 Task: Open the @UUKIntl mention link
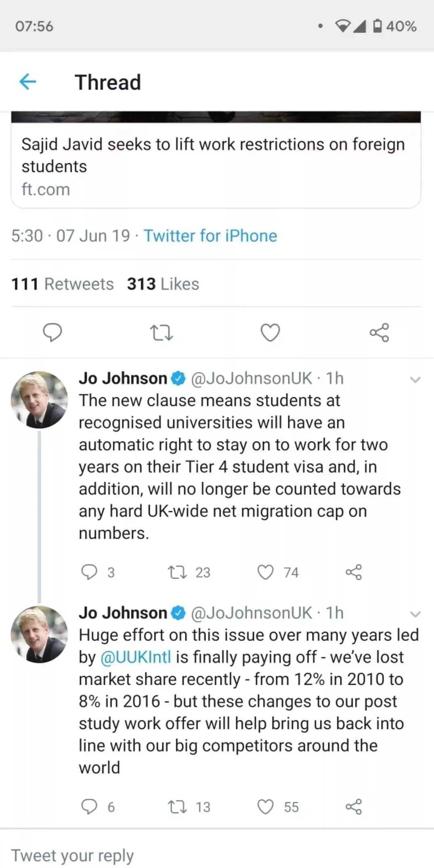click(x=136, y=657)
